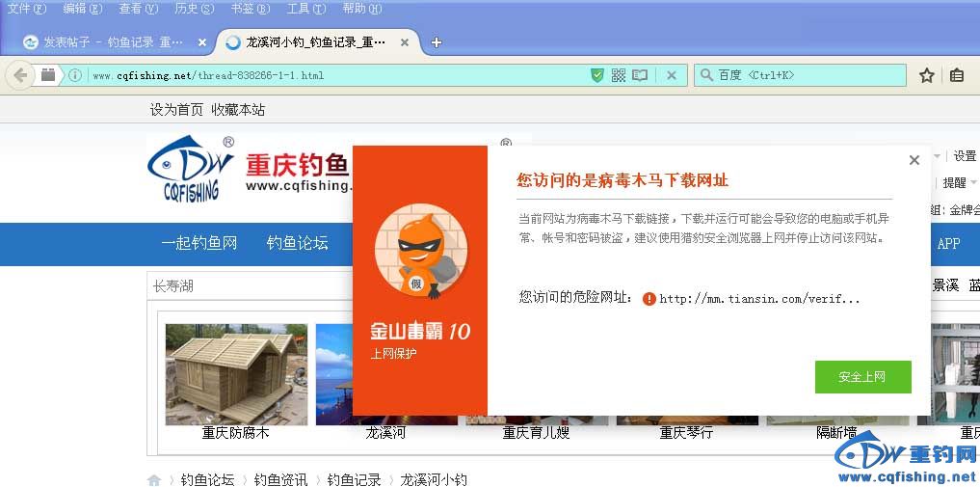Viewport: 980px width, 487px height.
Task: Click the breadcrumb home icon
Action: tap(154, 480)
